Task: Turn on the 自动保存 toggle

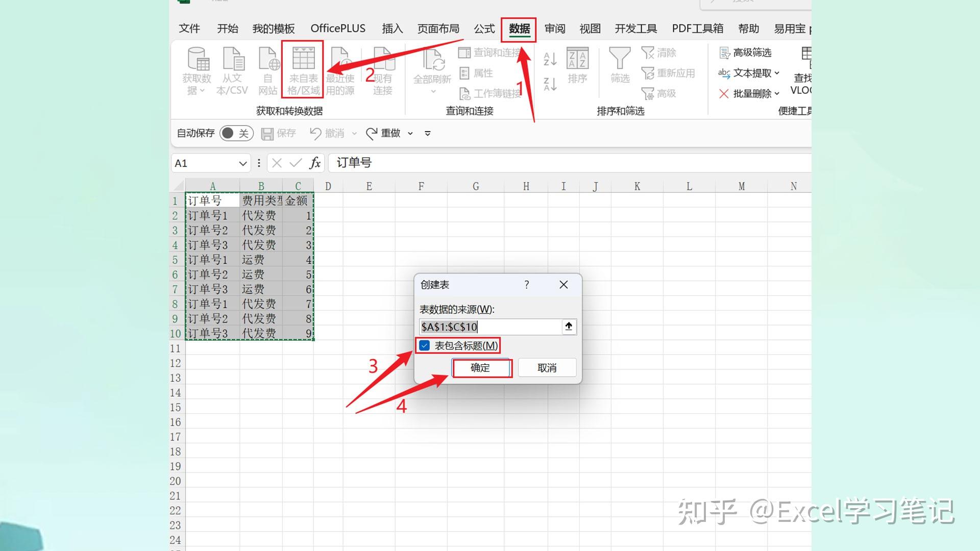Action: [236, 133]
